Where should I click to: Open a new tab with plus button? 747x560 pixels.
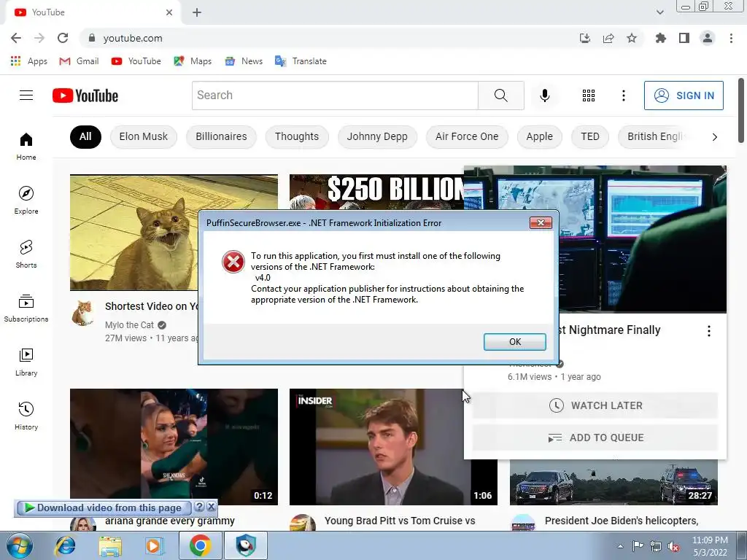pyautogui.click(x=197, y=12)
